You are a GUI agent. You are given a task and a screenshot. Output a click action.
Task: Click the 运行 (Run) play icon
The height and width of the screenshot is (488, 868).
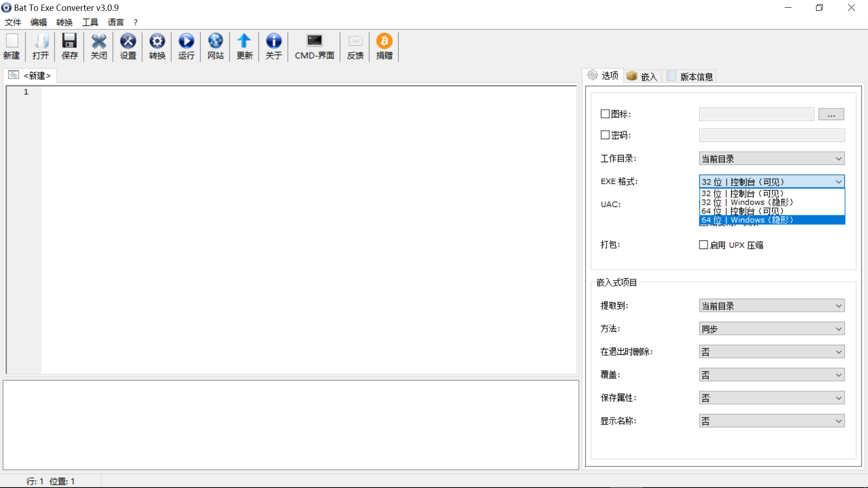tap(186, 46)
